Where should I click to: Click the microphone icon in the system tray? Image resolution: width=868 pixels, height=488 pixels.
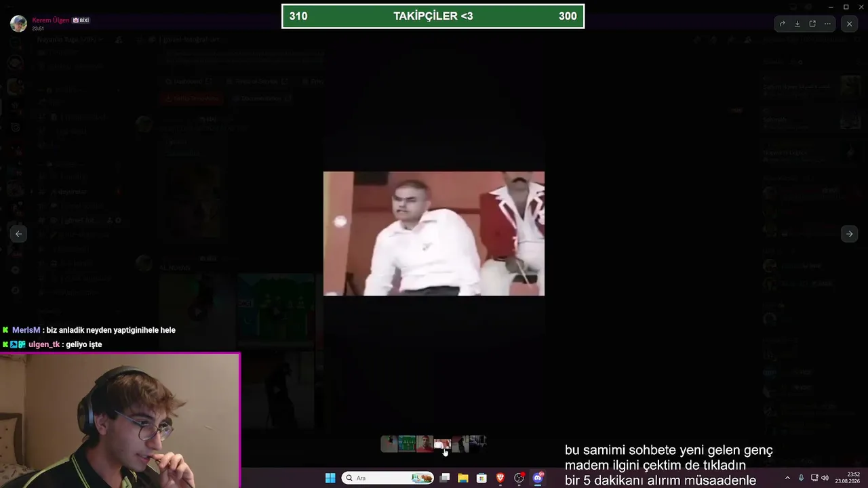click(x=801, y=478)
